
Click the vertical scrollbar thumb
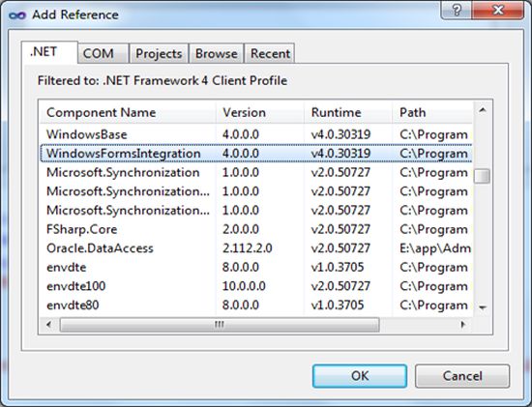(x=482, y=176)
